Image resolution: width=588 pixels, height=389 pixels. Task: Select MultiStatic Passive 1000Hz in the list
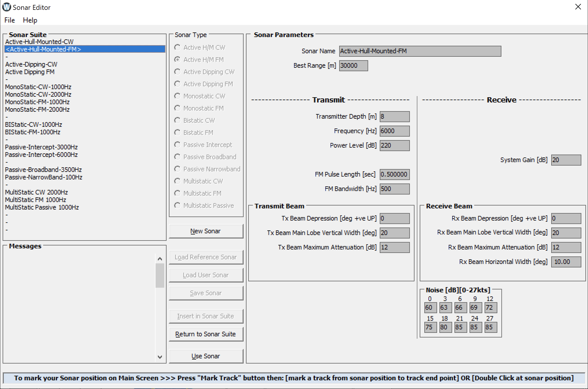click(x=85, y=207)
